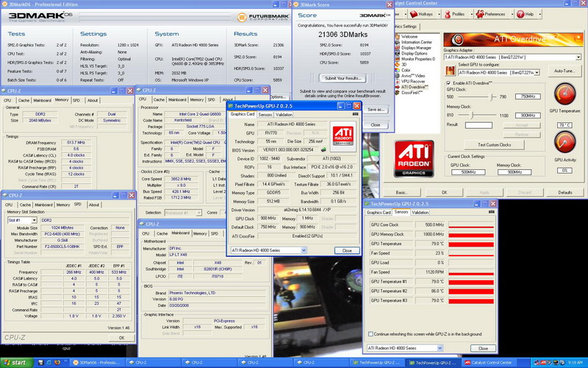Click the 3DMark06 taskbar button
The height and width of the screenshot is (368, 588).
coord(98,363)
